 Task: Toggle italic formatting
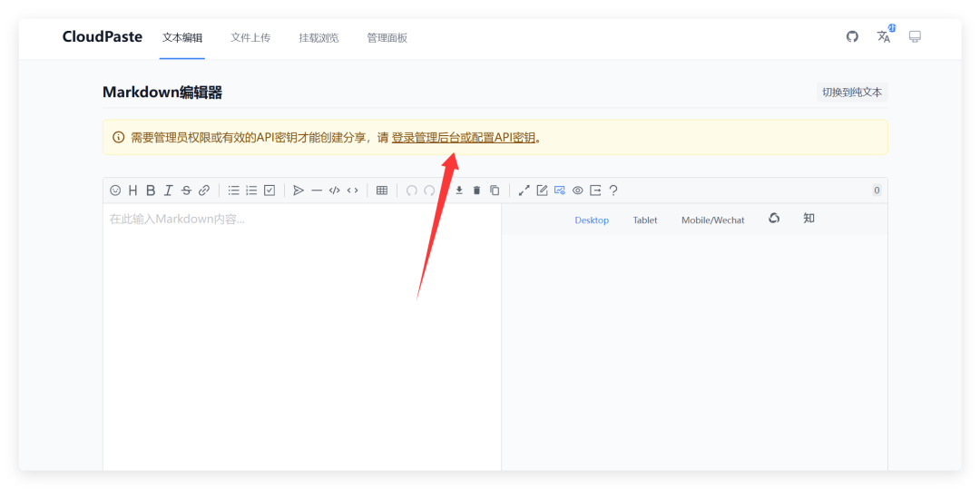pyautogui.click(x=168, y=191)
